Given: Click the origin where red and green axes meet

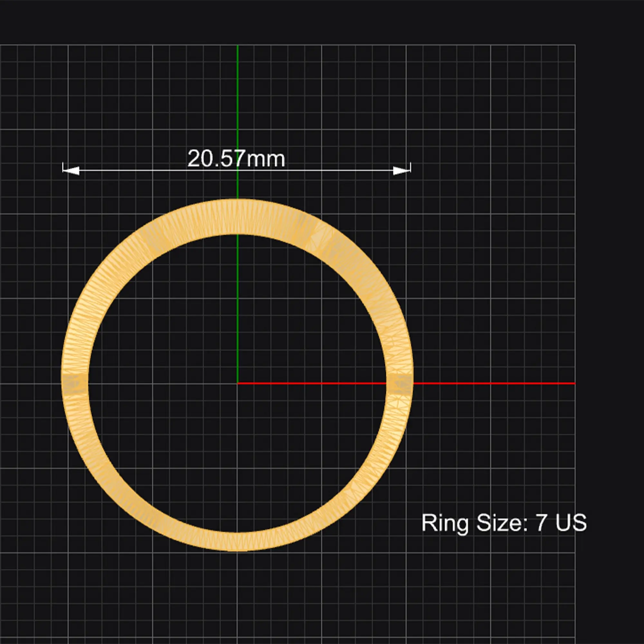Looking at the screenshot, I should coord(237,383).
